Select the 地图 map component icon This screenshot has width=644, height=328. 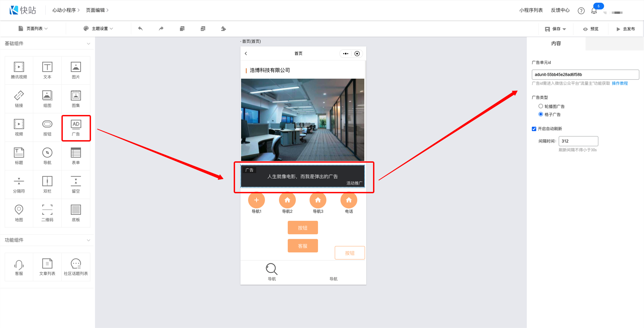[x=19, y=213]
